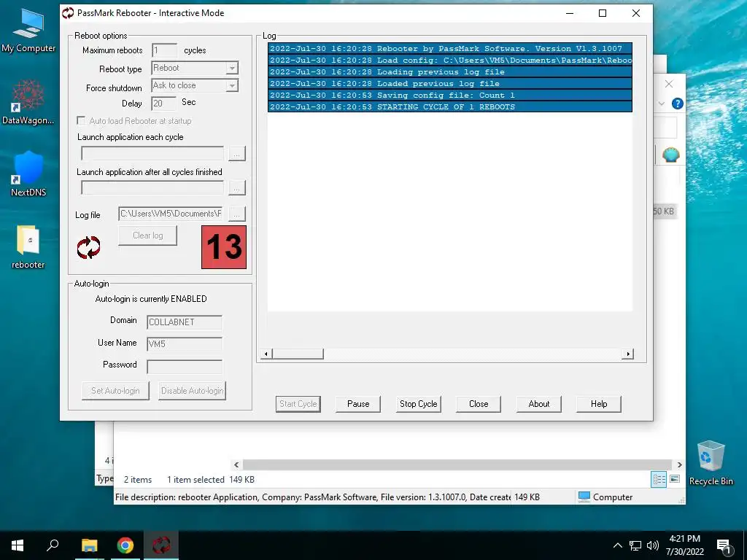Show hidden tray icons
This screenshot has width=747, height=560.
point(617,545)
